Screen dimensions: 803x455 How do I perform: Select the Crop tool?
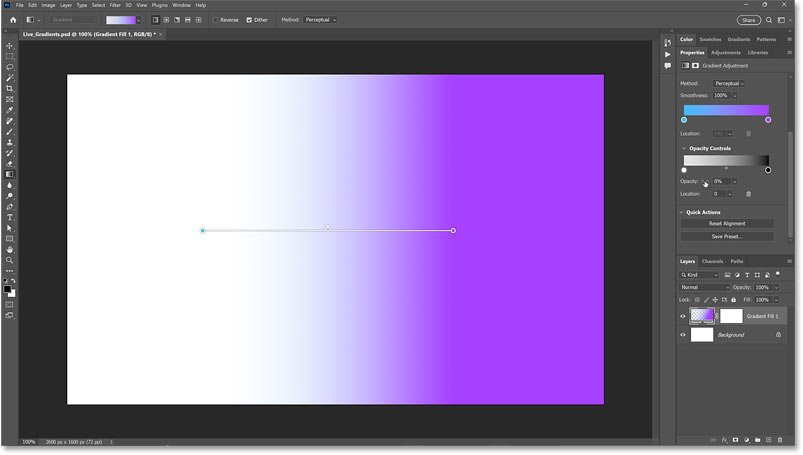click(x=10, y=89)
